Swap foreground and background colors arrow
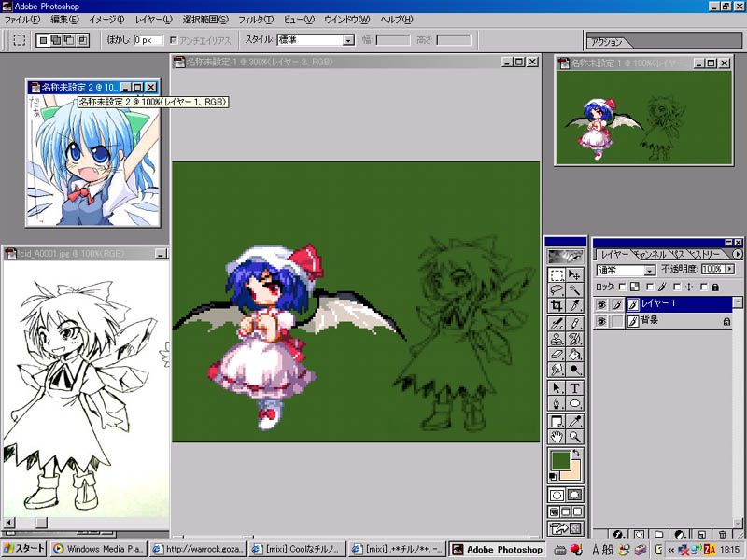 point(577,453)
